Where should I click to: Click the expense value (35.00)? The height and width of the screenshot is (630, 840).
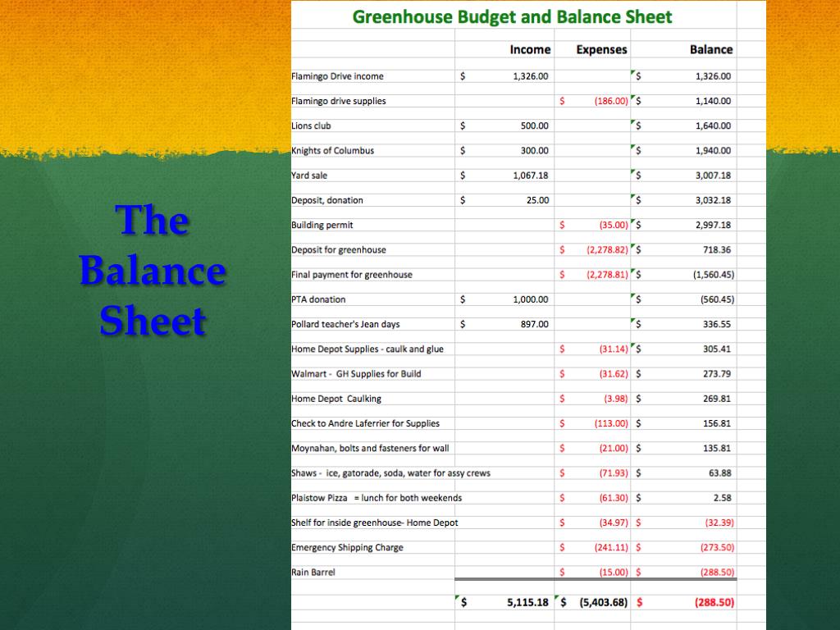[x=614, y=225]
